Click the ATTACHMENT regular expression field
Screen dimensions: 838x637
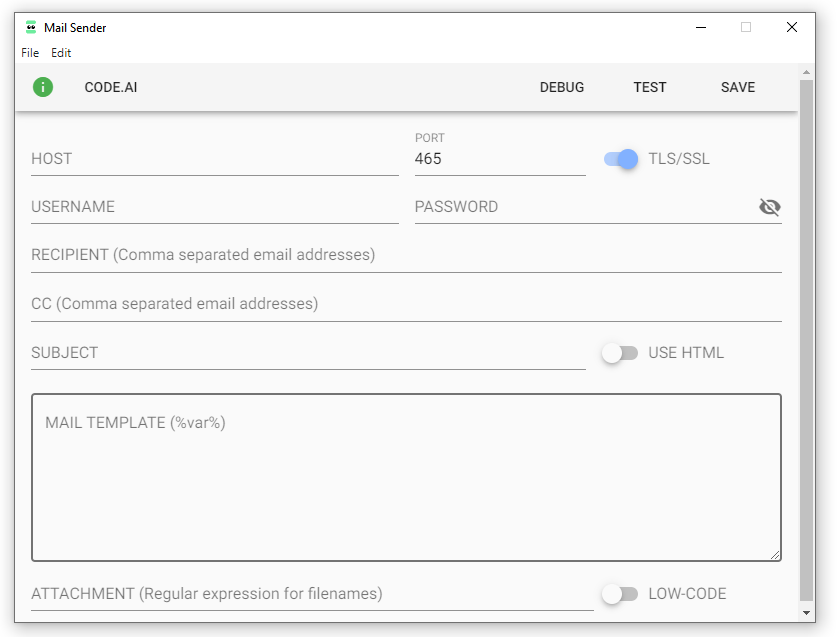click(x=311, y=594)
